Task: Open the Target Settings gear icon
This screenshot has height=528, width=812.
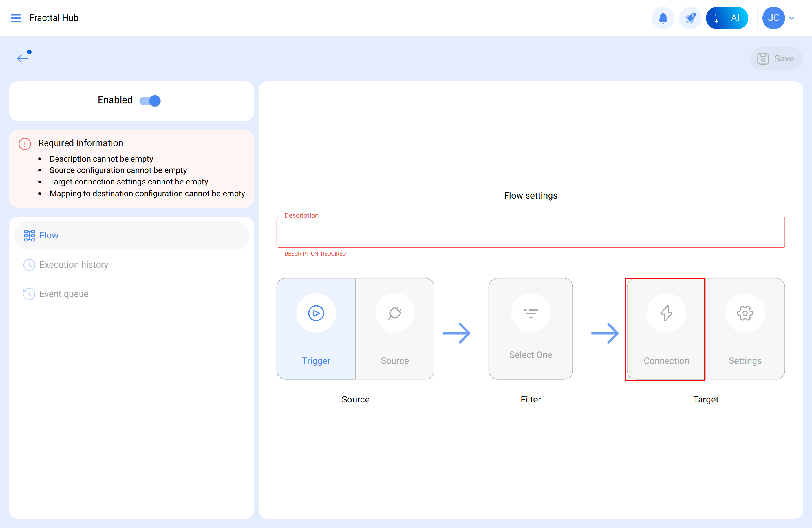Action: click(x=745, y=313)
